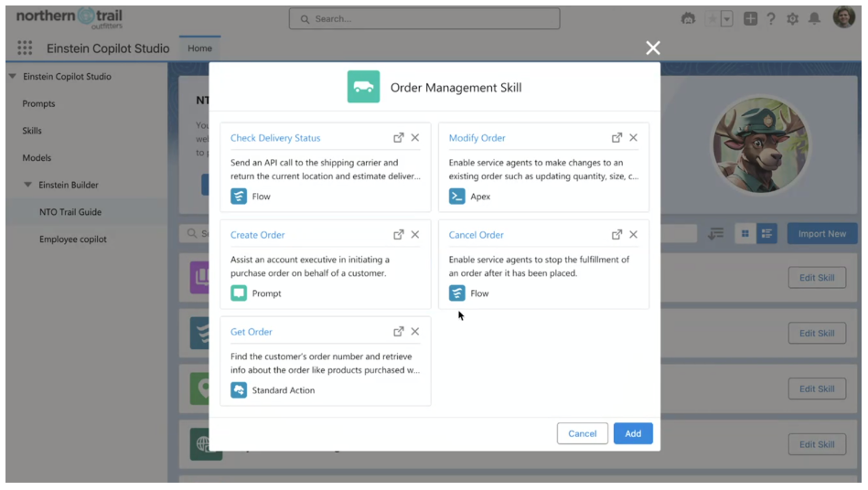Click the Cancel button in the modal
Image resolution: width=868 pixels, height=490 pixels.
[583, 433]
